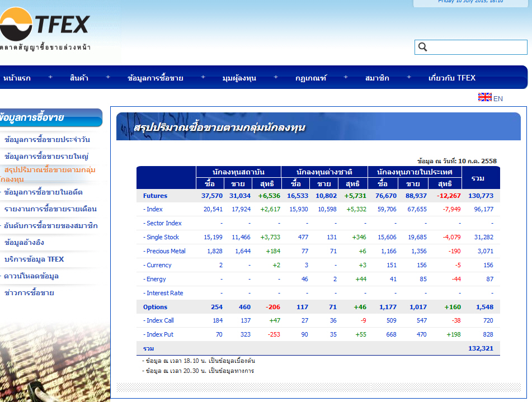This screenshot has width=532, height=402.
Task: Open the ข้อมูลการซื้อขาย nav menu
Action: point(156,78)
